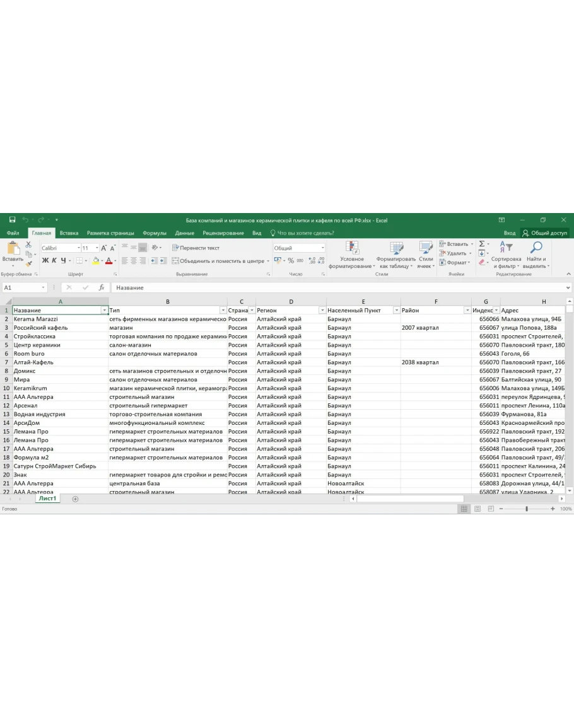Open filter dropdown for Тип column

tap(223, 310)
